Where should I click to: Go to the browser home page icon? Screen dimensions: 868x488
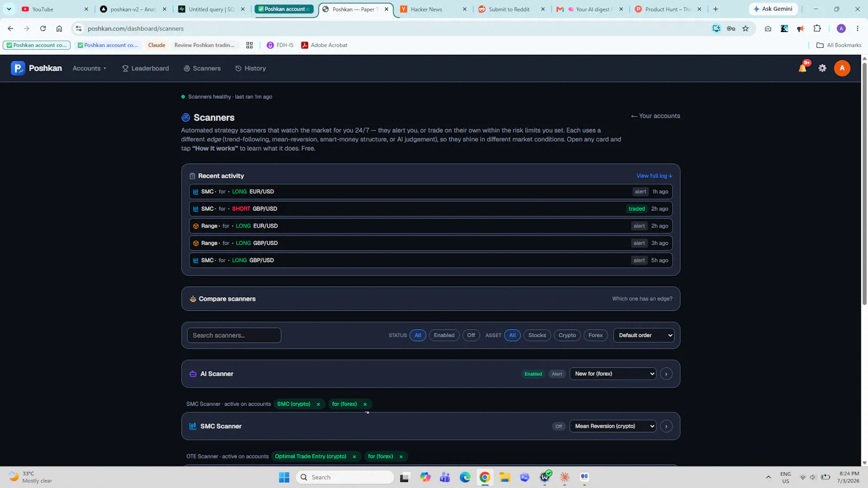[59, 29]
